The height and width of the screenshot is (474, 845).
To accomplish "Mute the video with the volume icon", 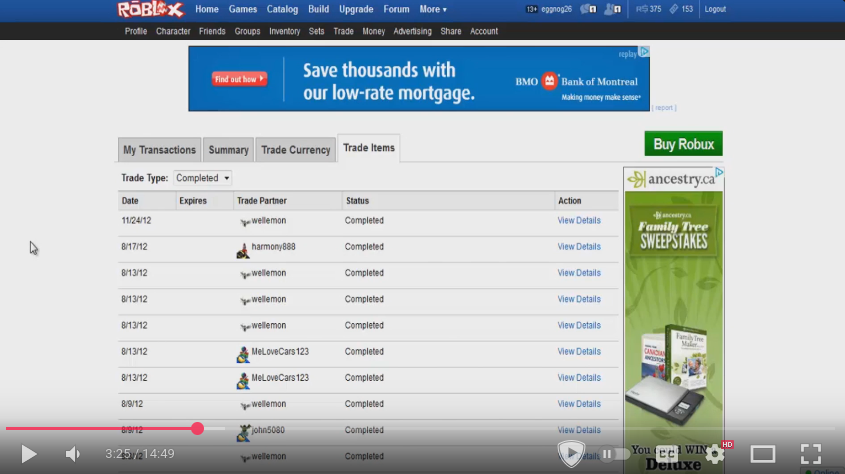I will (73, 454).
